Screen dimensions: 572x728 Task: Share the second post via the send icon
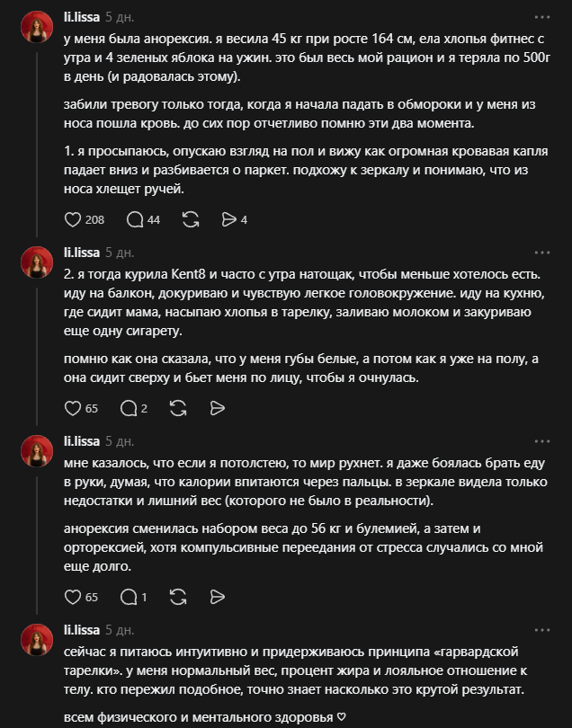217,409
